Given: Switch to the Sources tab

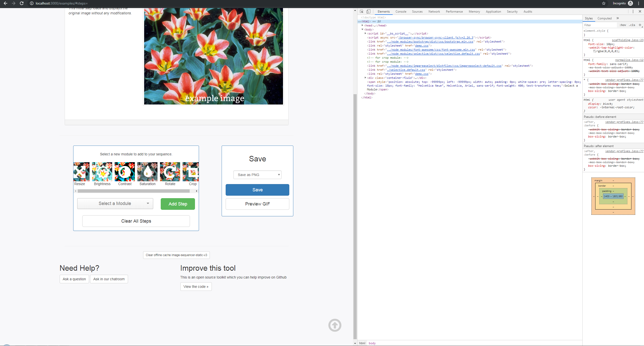Looking at the screenshot, I should pyautogui.click(x=417, y=12).
